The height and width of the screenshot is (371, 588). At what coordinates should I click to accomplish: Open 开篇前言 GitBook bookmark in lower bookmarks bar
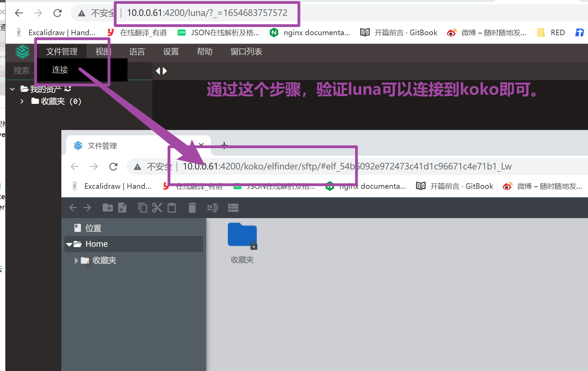[455, 186]
